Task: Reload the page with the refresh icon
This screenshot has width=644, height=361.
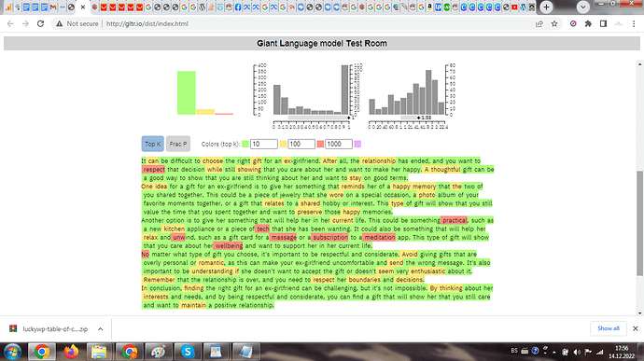Action: pos(40,24)
